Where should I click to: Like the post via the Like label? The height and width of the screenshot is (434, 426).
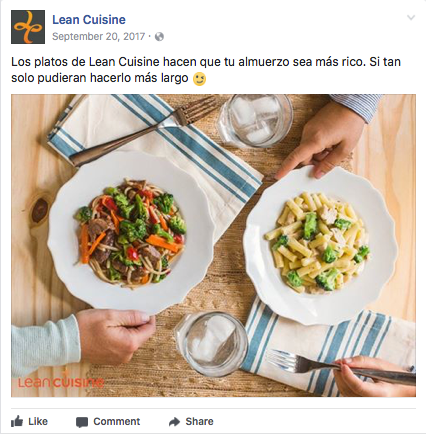point(38,422)
